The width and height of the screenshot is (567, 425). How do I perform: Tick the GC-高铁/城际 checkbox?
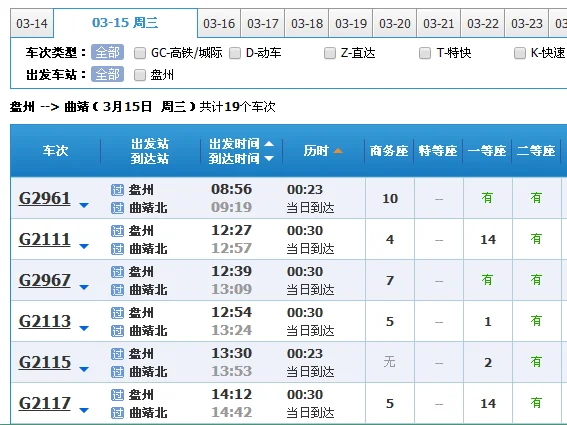[140, 53]
